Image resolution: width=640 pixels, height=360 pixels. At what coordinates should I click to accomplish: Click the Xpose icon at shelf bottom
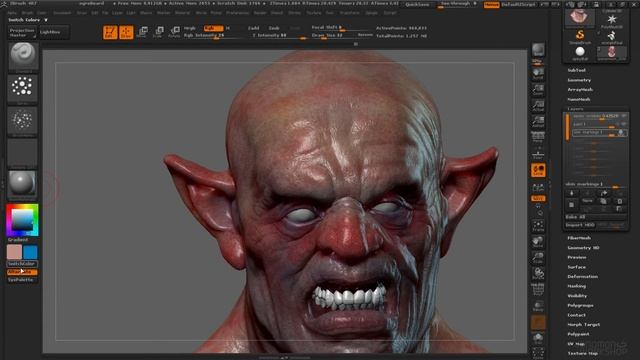pyautogui.click(x=538, y=352)
